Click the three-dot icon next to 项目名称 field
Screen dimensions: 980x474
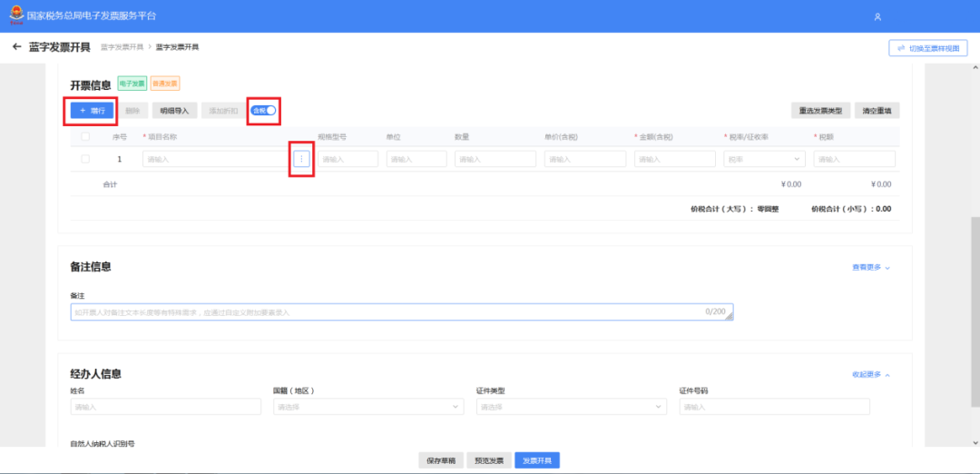301,159
